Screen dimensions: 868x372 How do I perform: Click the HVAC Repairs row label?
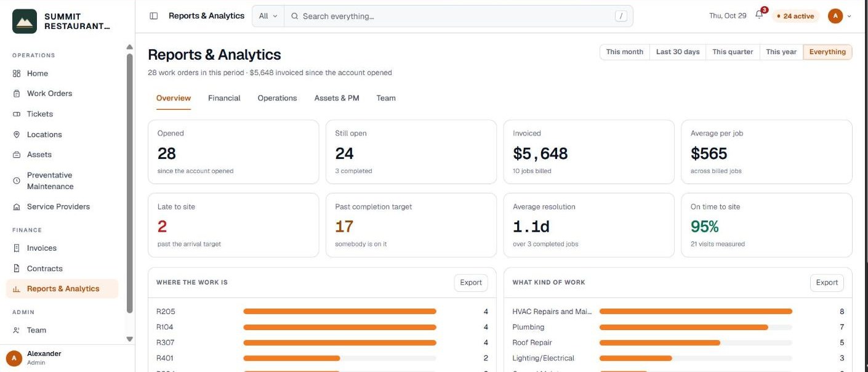click(552, 312)
